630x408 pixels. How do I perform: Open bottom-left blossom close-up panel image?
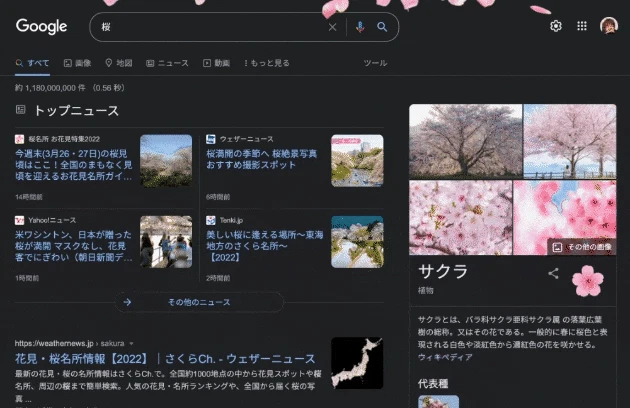pyautogui.click(x=460, y=217)
